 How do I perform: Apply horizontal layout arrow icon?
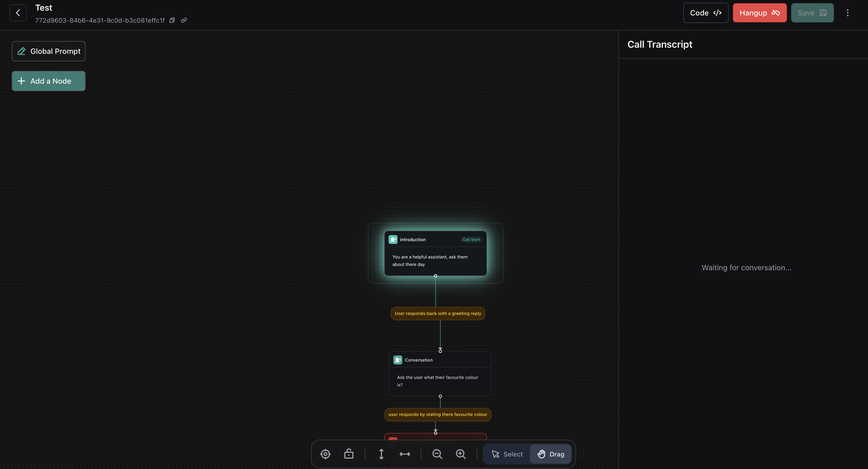pos(405,454)
